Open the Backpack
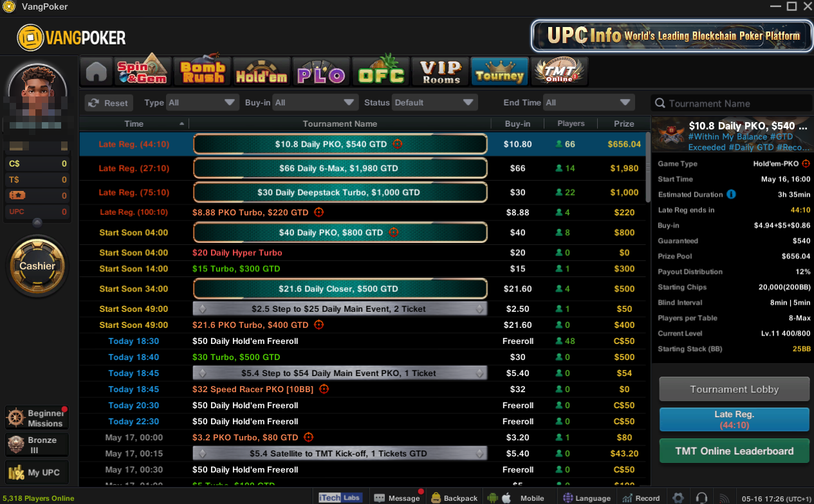The width and height of the screenshot is (814, 504). (454, 498)
